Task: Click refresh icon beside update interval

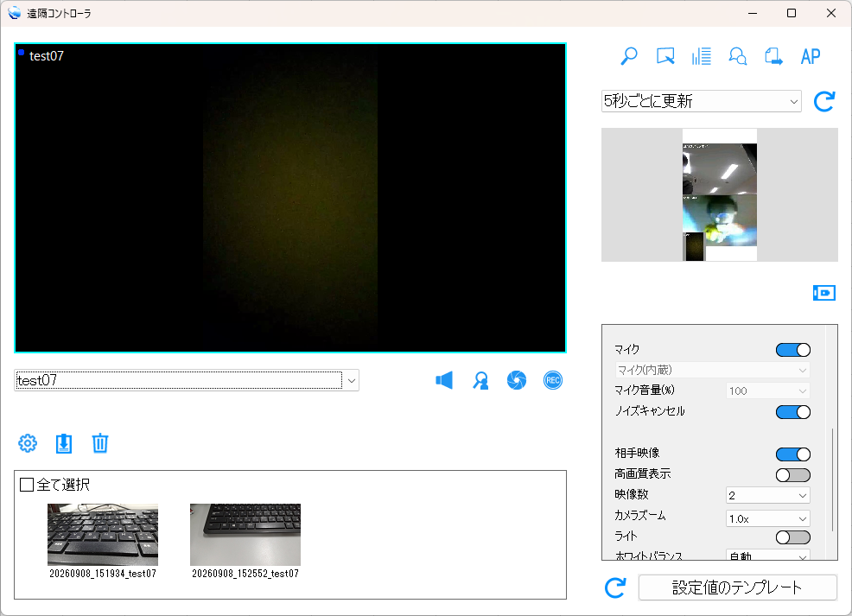Action: [x=823, y=102]
